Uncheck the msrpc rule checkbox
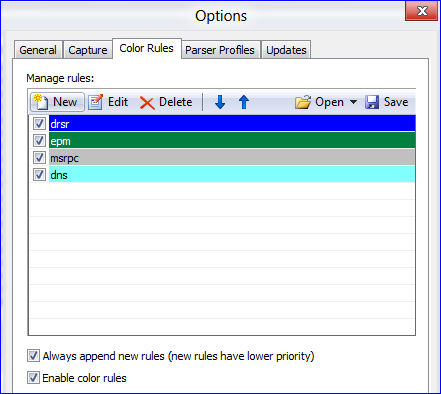 (x=39, y=157)
